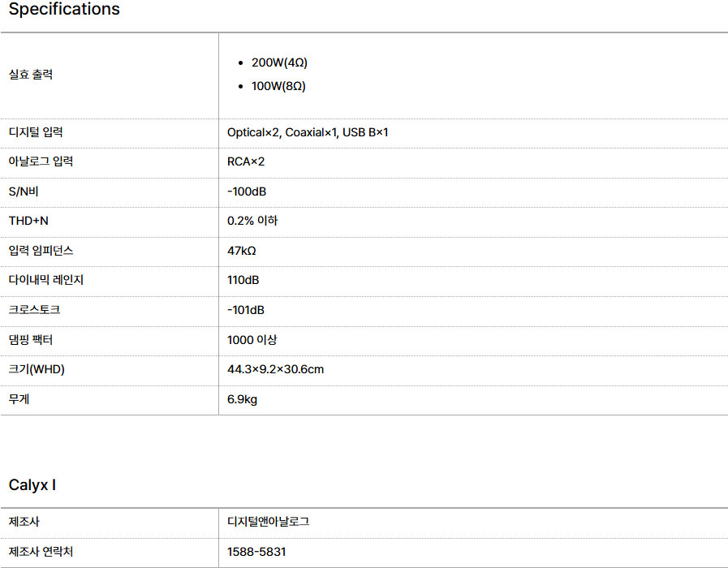Image resolution: width=728 pixels, height=568 pixels.
Task: Select the 47kΩ impedance value
Action: point(242,251)
